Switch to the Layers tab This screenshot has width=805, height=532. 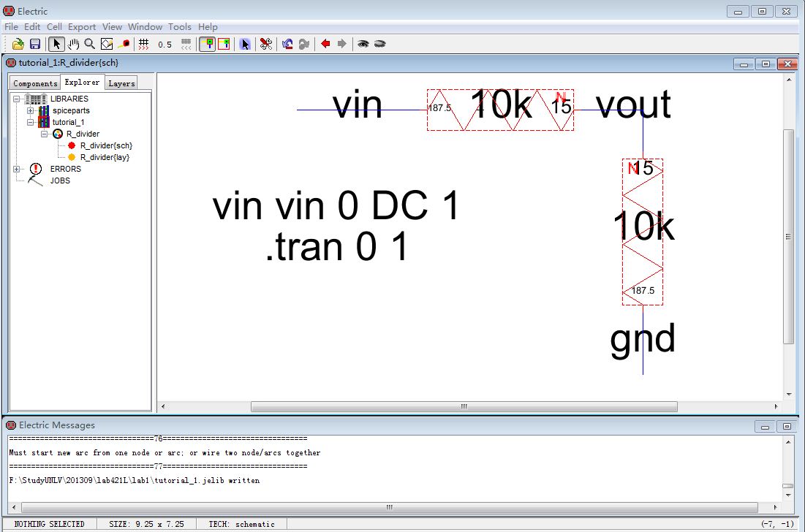coord(121,83)
